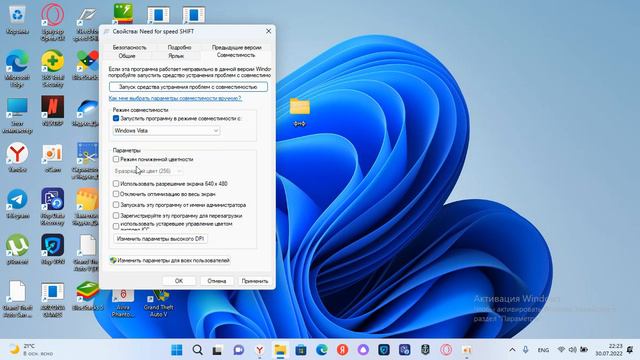This screenshot has width=640, height=360.
Task: Open Microsoft Store from the taskbar
Action: point(301,350)
